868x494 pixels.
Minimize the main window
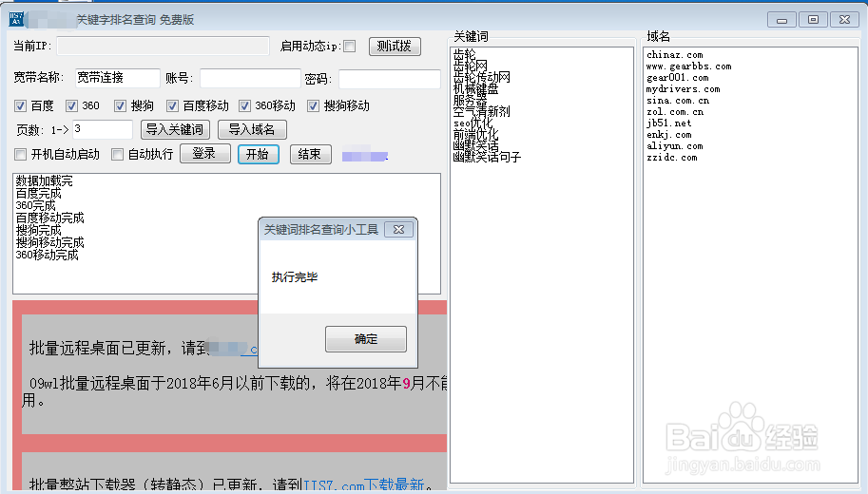[781, 20]
